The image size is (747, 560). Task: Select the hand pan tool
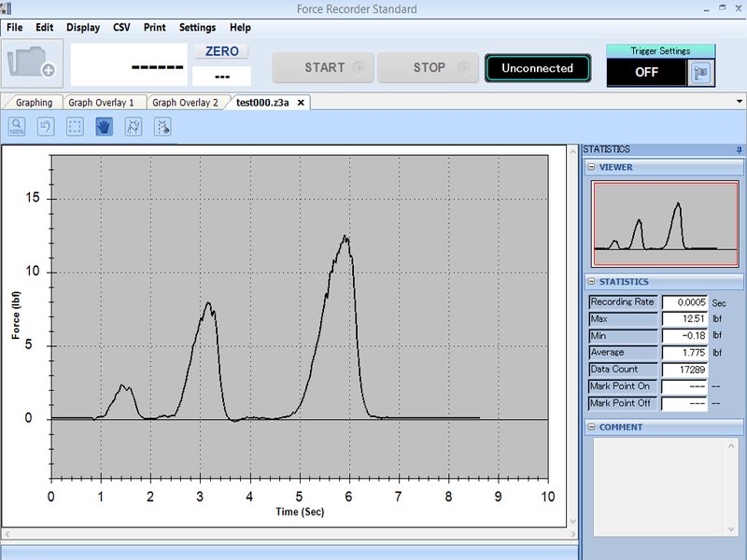(x=104, y=127)
